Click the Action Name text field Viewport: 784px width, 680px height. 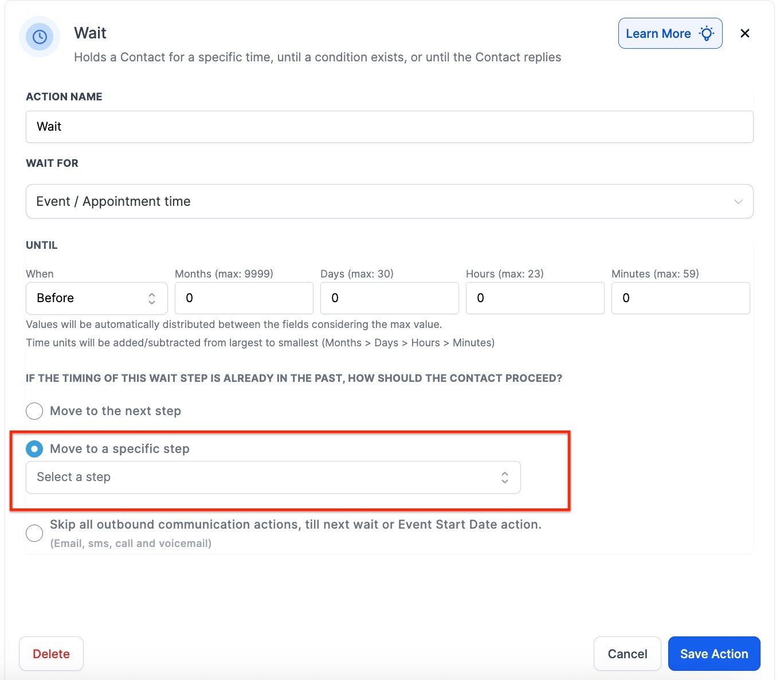point(389,127)
